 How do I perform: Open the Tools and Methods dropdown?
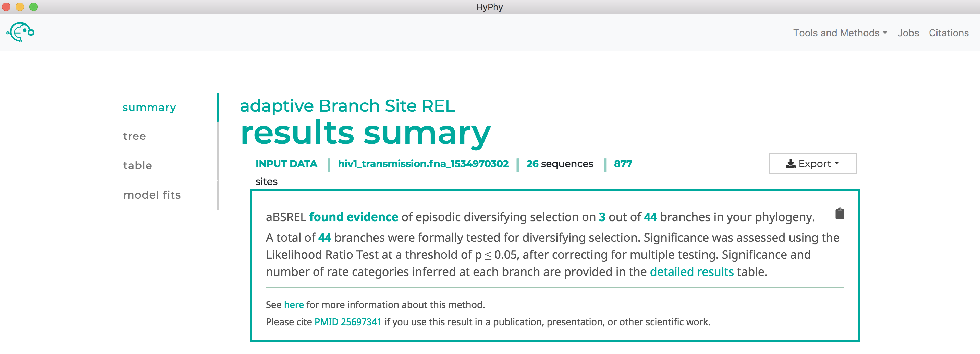click(x=841, y=33)
